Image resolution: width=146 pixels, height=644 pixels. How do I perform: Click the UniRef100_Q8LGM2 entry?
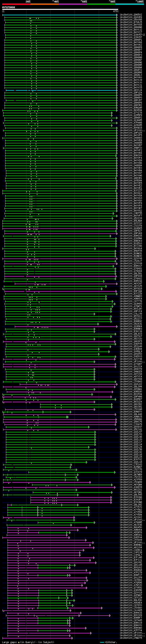[x=131, y=505]
